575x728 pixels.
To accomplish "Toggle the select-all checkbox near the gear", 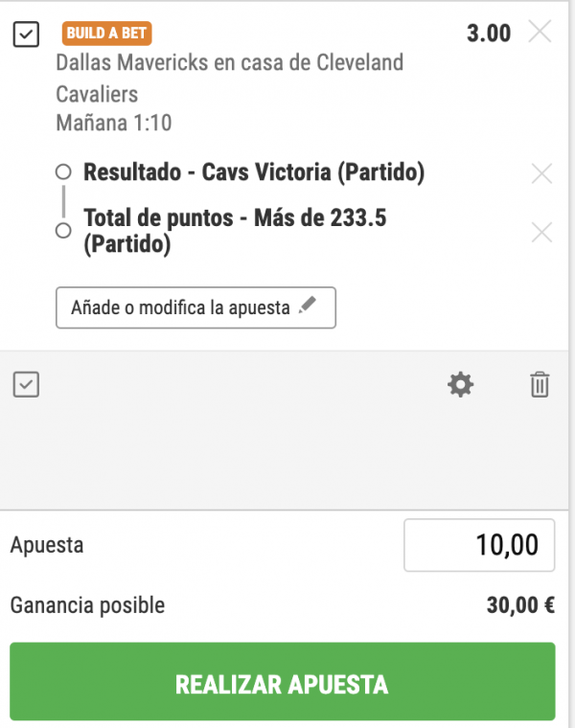I will coord(26,384).
